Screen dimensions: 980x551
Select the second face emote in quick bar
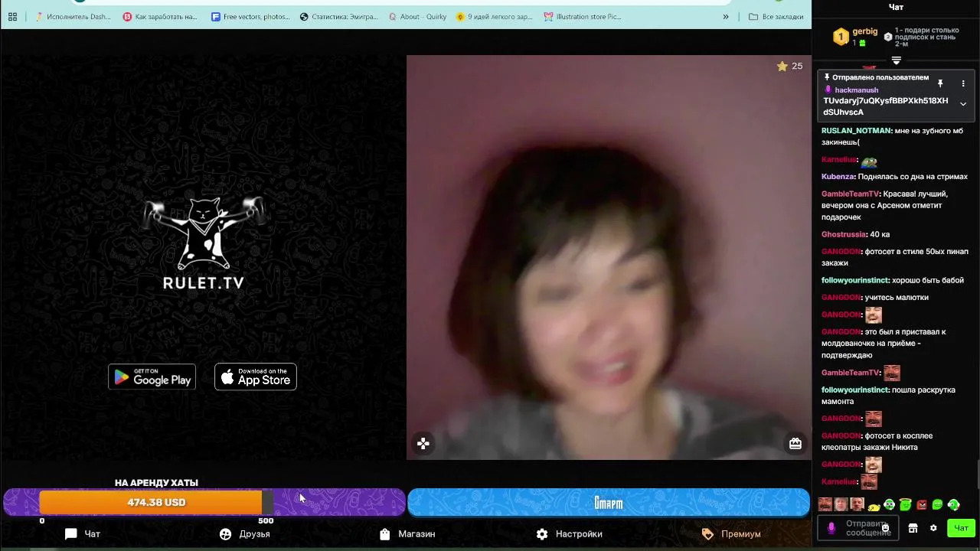841,504
